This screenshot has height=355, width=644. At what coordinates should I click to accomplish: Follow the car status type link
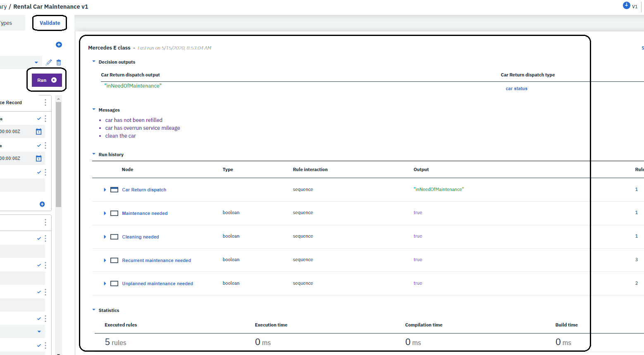coord(516,88)
